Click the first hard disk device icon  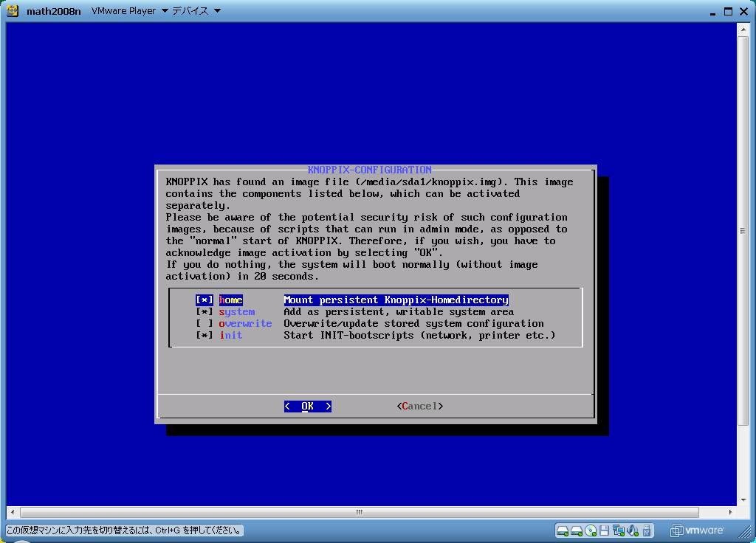pyautogui.click(x=562, y=531)
